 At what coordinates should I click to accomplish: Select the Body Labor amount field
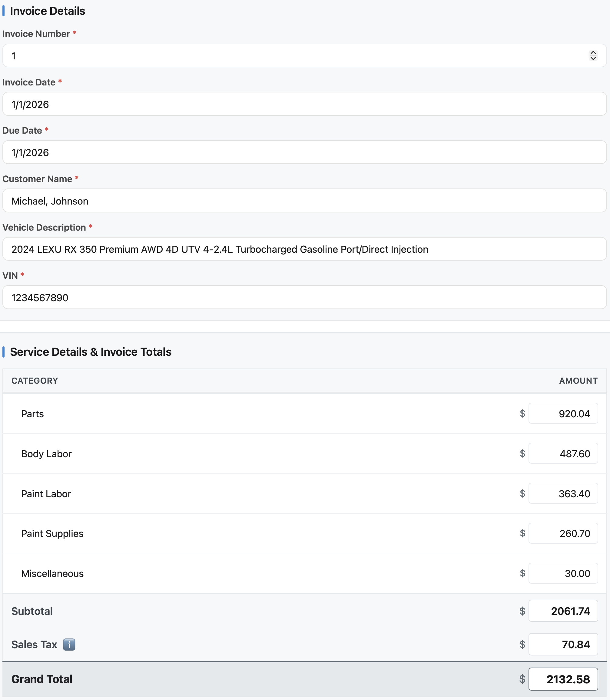tap(563, 453)
